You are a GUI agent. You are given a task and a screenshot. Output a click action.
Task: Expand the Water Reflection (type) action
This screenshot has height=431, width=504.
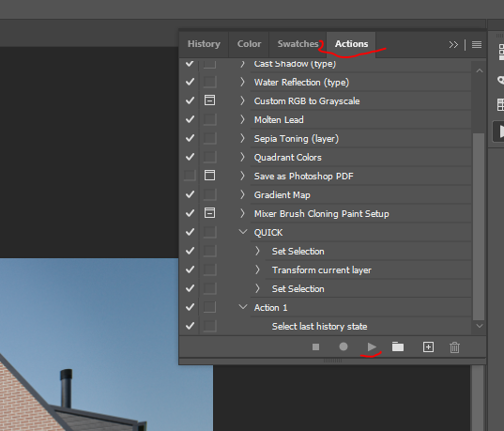[242, 82]
